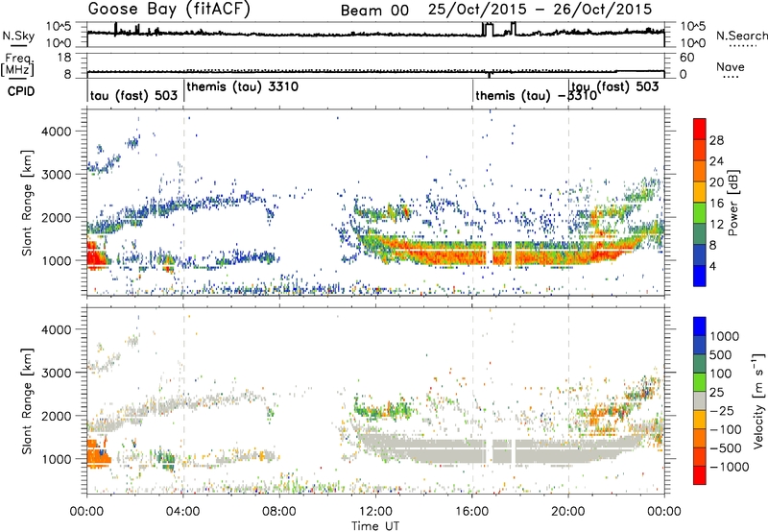The width and height of the screenshot is (768, 532).
Task: Click 'Slant Range [km]' label of the power panel
Action: coord(27,203)
